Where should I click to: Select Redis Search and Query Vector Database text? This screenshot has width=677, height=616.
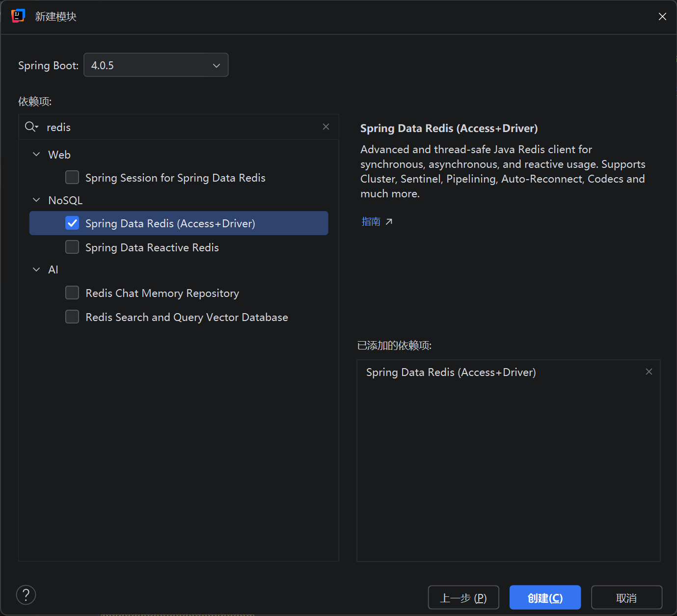187,317
